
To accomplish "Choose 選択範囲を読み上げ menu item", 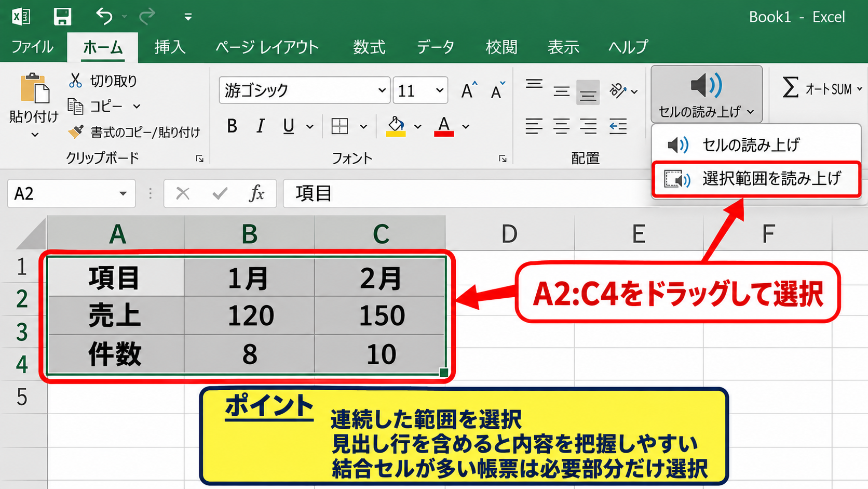I will pos(756,179).
